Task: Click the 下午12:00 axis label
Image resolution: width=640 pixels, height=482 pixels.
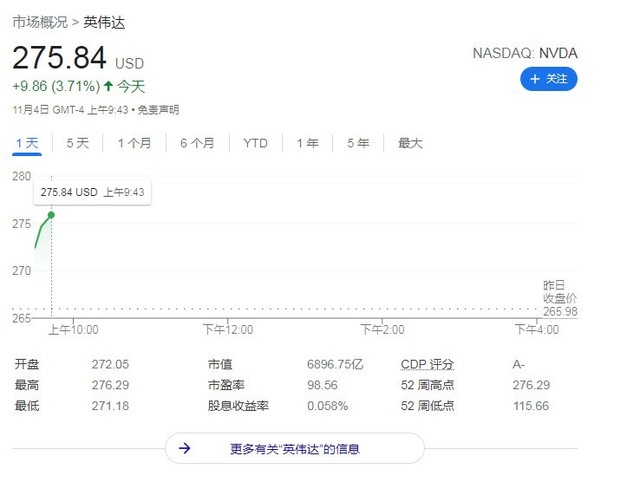Action: point(228,329)
